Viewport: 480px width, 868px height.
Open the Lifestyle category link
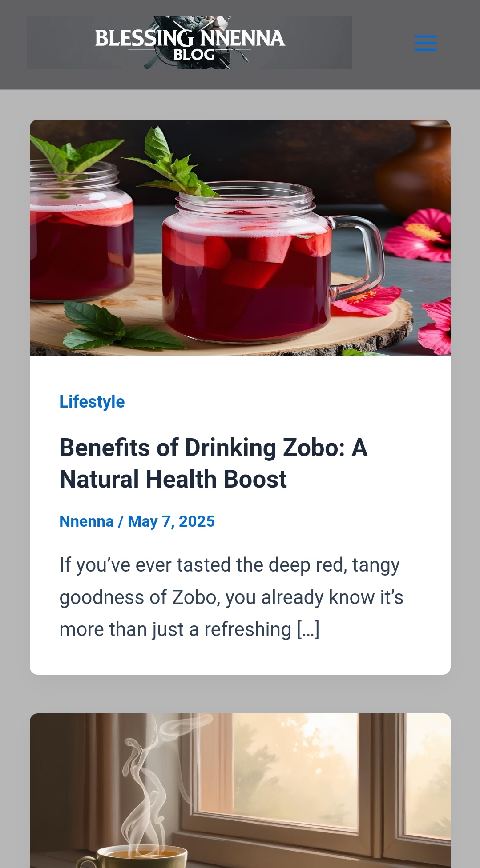92,401
